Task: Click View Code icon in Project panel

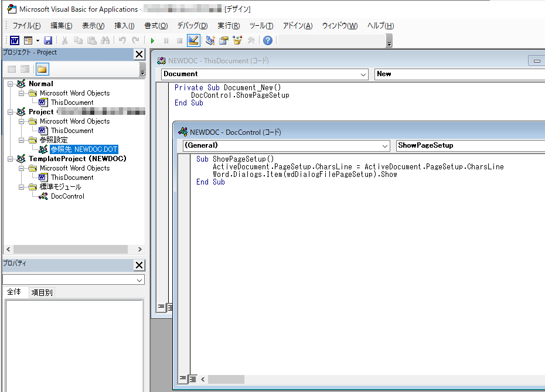Action: [12, 69]
